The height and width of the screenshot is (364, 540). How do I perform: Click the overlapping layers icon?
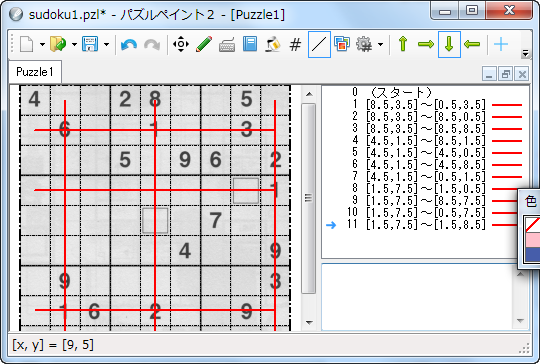point(342,44)
